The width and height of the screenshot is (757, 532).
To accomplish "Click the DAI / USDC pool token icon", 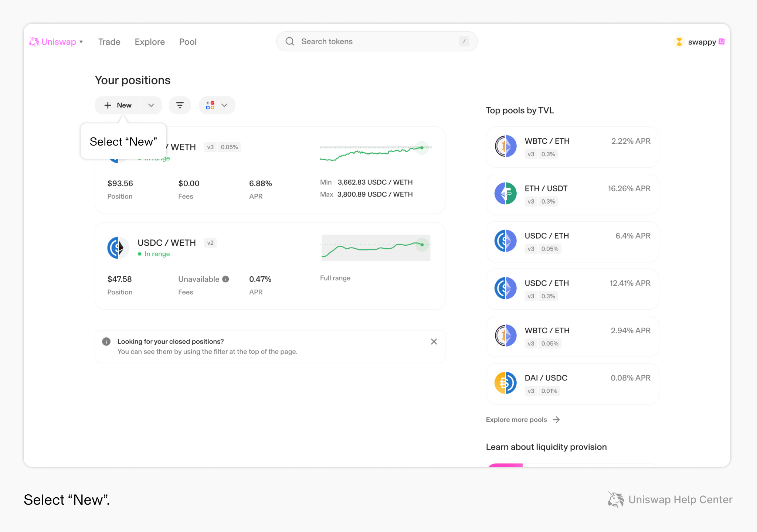I will 506,383.
